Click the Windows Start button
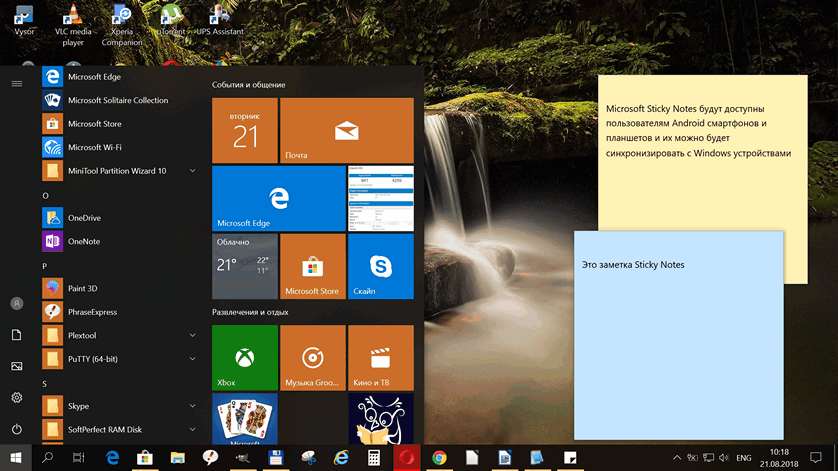Viewport: 838px width, 471px height. click(x=15, y=458)
